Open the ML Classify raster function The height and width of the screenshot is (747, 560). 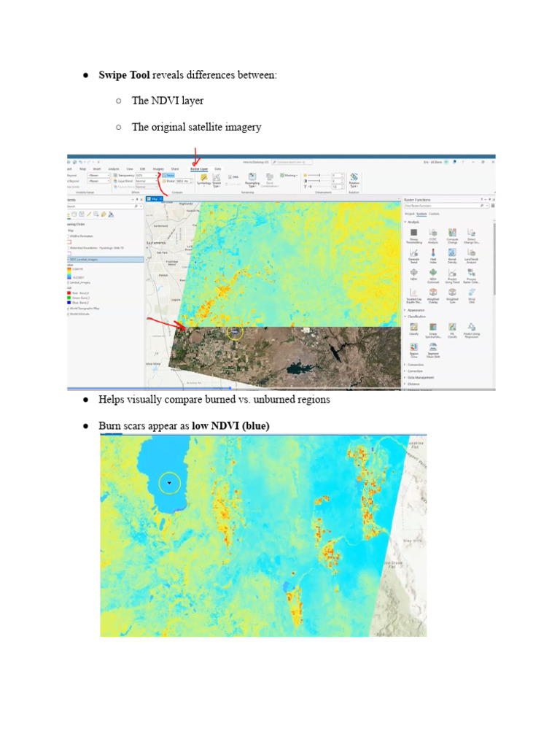point(452,331)
